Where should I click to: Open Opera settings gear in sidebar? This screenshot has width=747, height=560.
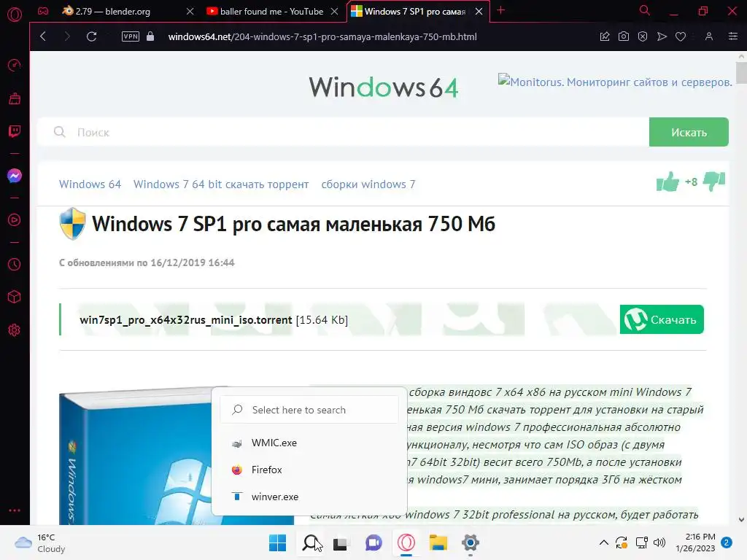15,330
